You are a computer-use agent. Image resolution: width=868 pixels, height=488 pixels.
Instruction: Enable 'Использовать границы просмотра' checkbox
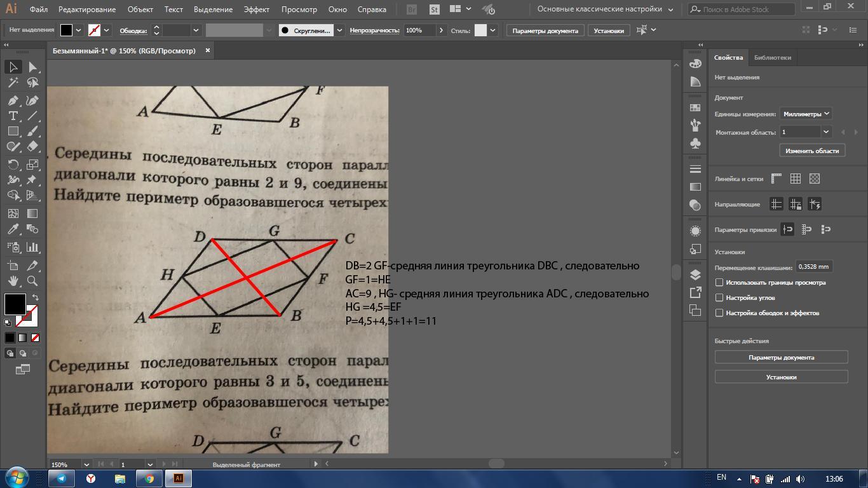tap(719, 282)
